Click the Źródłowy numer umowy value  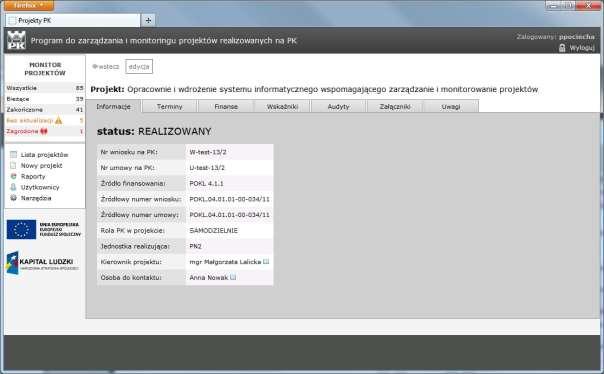pyautogui.click(x=229, y=215)
